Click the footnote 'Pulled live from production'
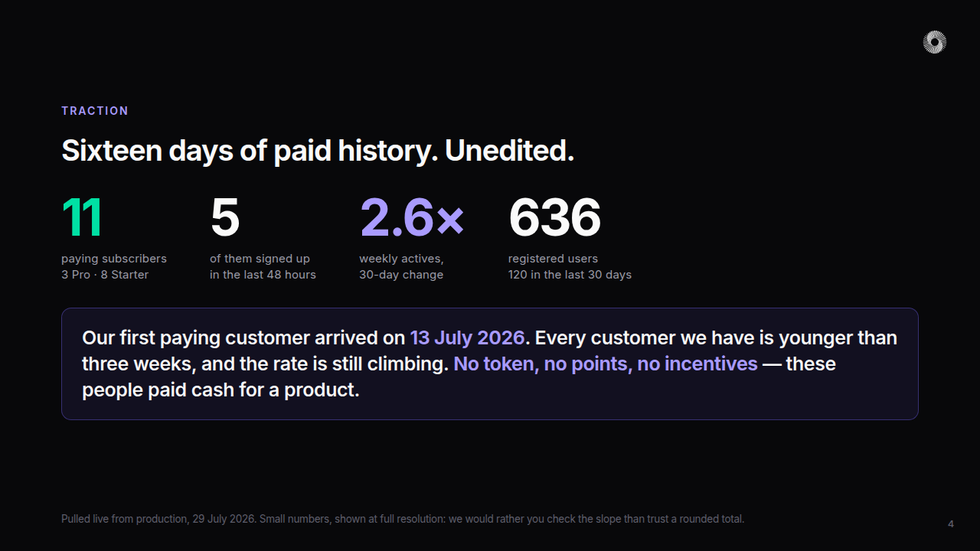Screen dimensions: 980x551 (x=125, y=519)
